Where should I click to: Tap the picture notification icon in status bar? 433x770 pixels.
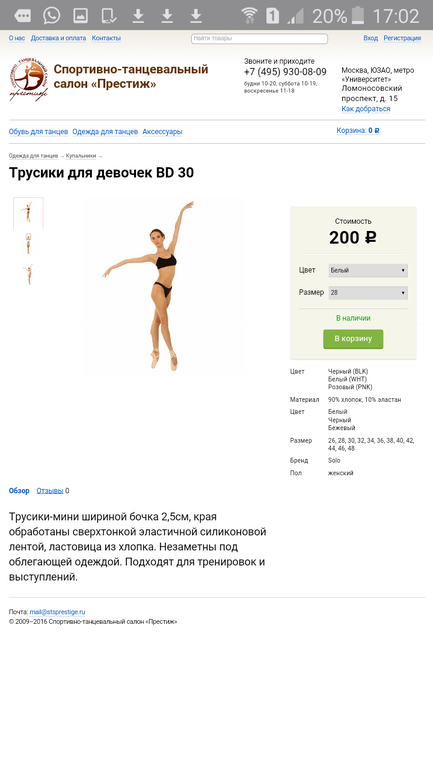81,16
